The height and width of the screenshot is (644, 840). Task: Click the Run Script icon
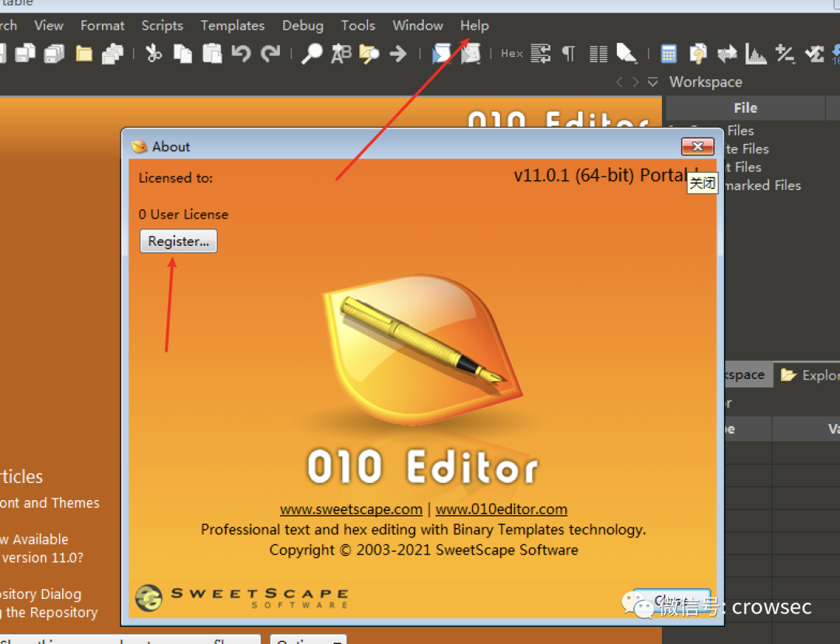[x=442, y=54]
